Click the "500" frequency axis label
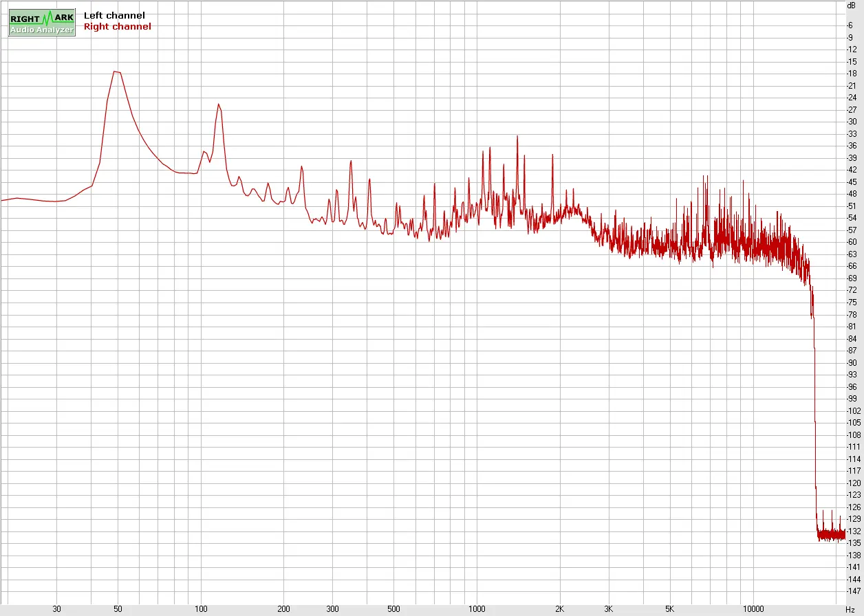Viewport: 864px width, 616px height. click(x=393, y=609)
